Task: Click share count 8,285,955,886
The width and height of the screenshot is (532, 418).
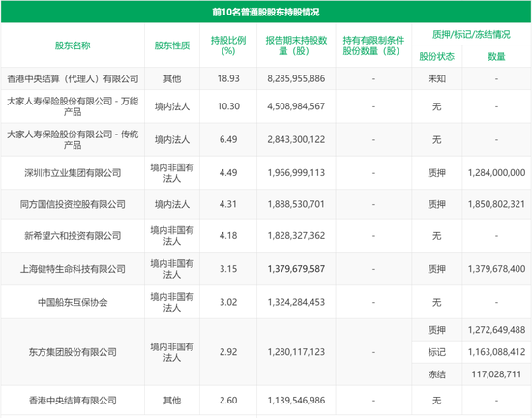Action: 296,78
